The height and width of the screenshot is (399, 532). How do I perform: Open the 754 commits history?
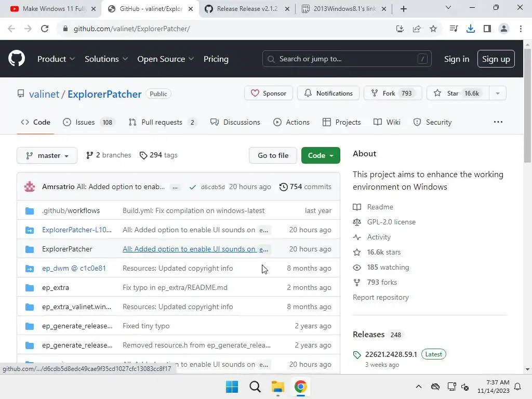coord(305,187)
